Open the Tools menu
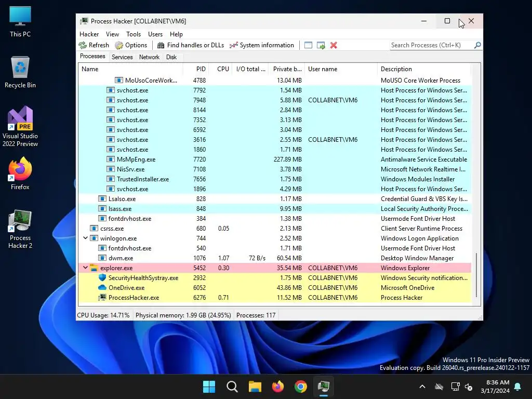 click(x=134, y=34)
